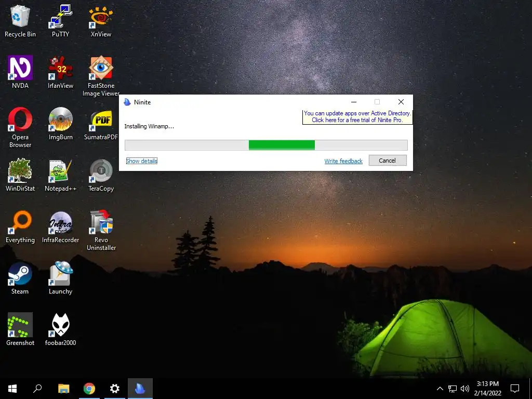Open taskbar search magnifier
Viewport: 532px width, 399px height.
[x=37, y=389]
